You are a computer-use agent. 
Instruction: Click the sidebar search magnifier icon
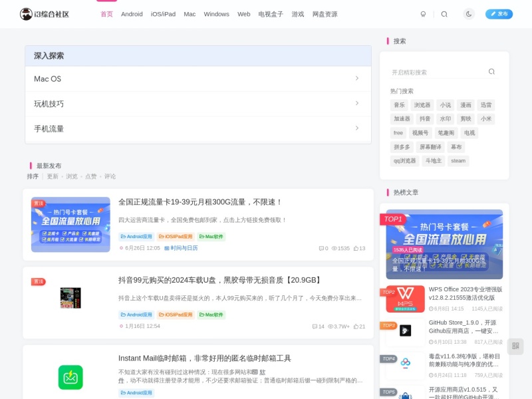point(491,72)
